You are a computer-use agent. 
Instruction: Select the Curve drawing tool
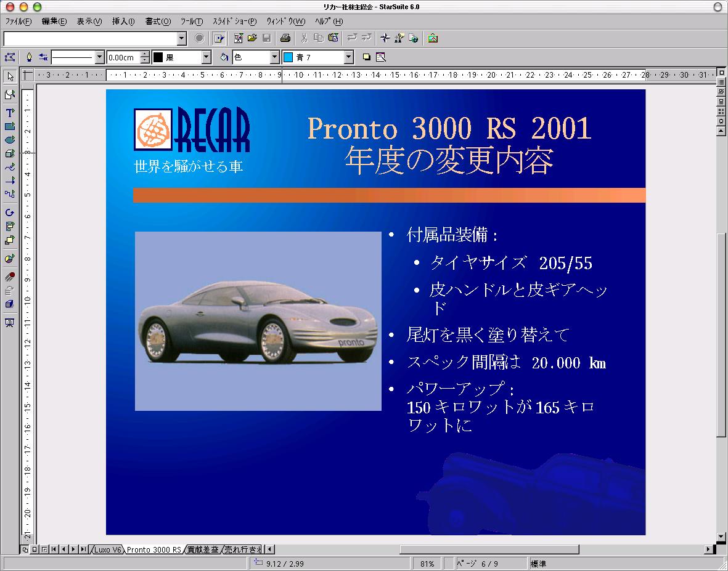(x=10, y=167)
